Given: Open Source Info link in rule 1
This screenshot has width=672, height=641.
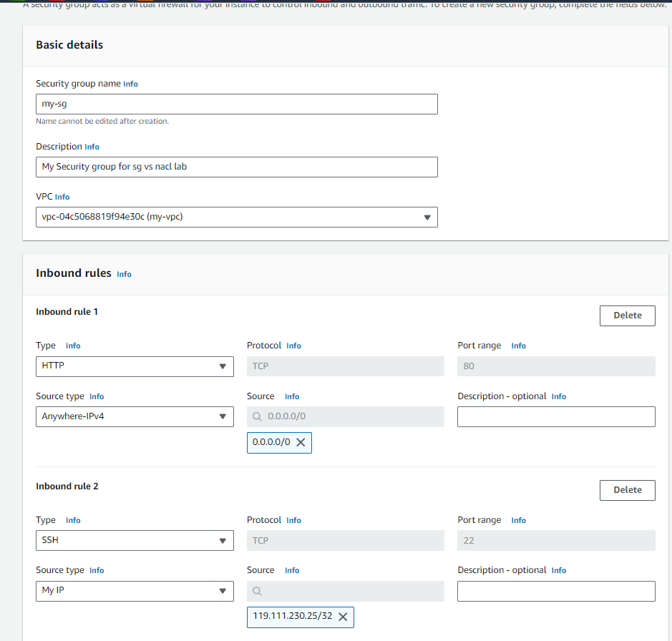Looking at the screenshot, I should [x=292, y=397].
